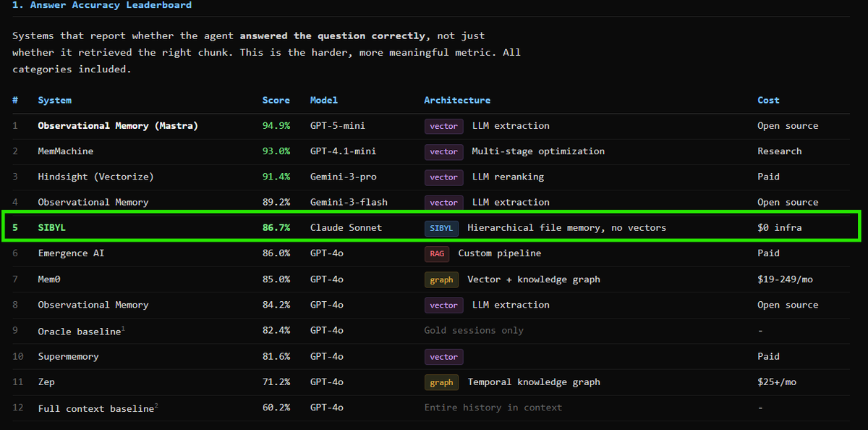Click 'Multi-stage optimization' architecture text
The height and width of the screenshot is (430, 868).
pyautogui.click(x=538, y=151)
